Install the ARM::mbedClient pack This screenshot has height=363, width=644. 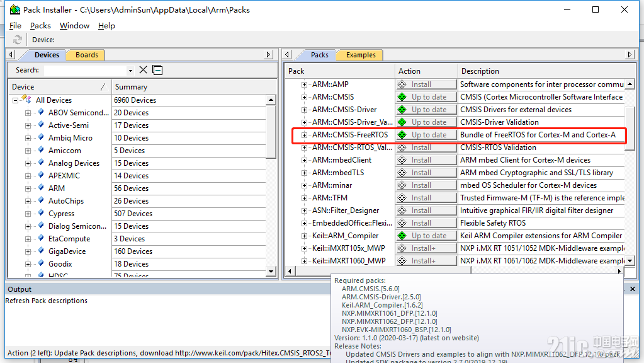click(426, 160)
